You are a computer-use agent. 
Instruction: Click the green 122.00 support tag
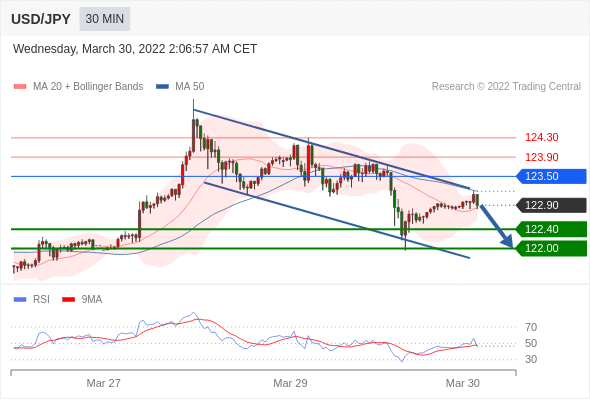(551, 248)
